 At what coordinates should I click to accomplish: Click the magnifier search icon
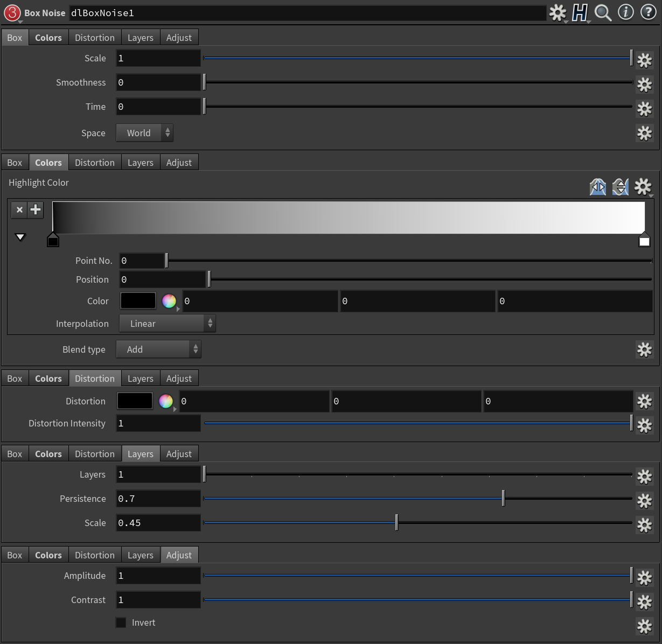pyautogui.click(x=603, y=12)
